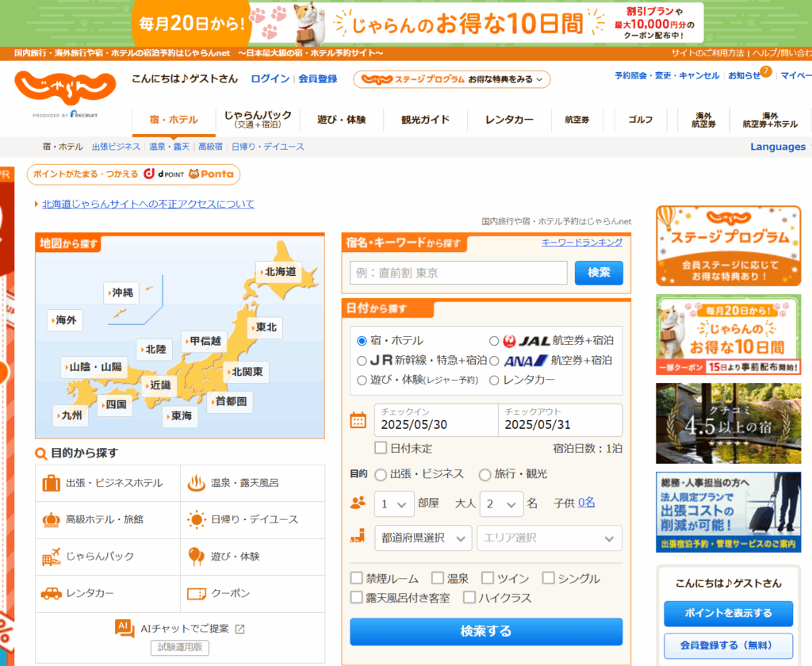Click the d POINT logo
The height and width of the screenshot is (666, 812).
pos(163,174)
